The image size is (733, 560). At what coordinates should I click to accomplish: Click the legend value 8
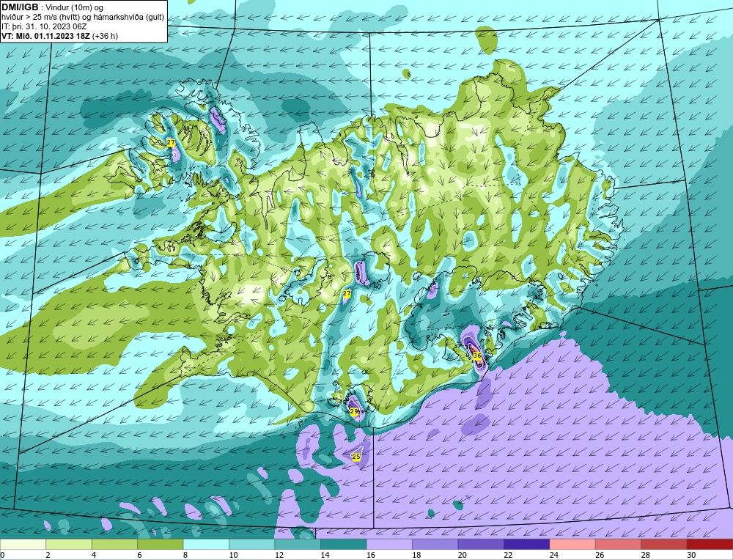[185, 555]
